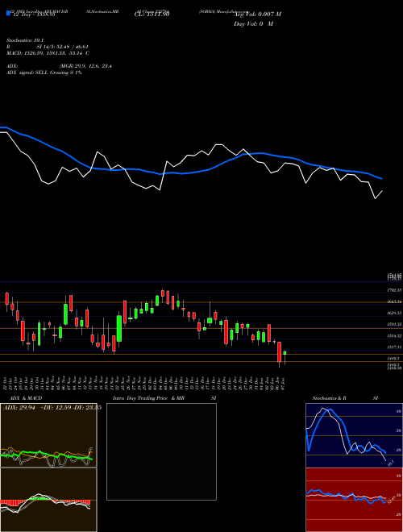Click the 'Avg Vol: 0.007 M' label
403x532 pixels.
point(257,15)
